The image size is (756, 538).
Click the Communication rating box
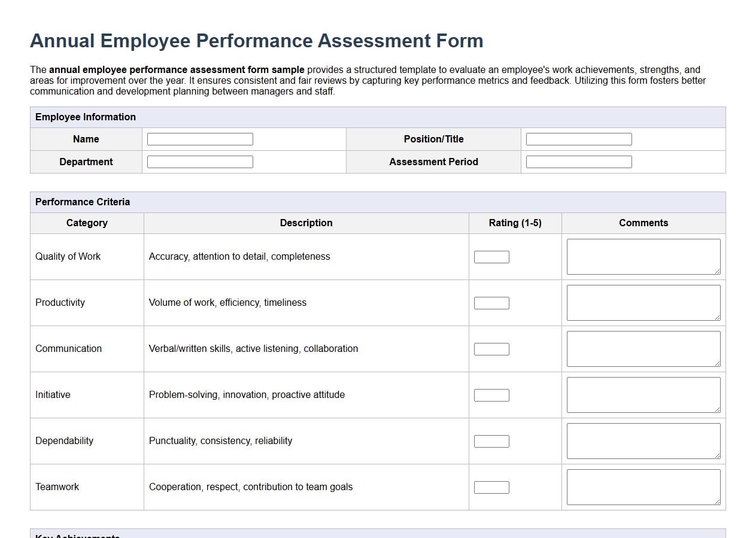coord(491,348)
